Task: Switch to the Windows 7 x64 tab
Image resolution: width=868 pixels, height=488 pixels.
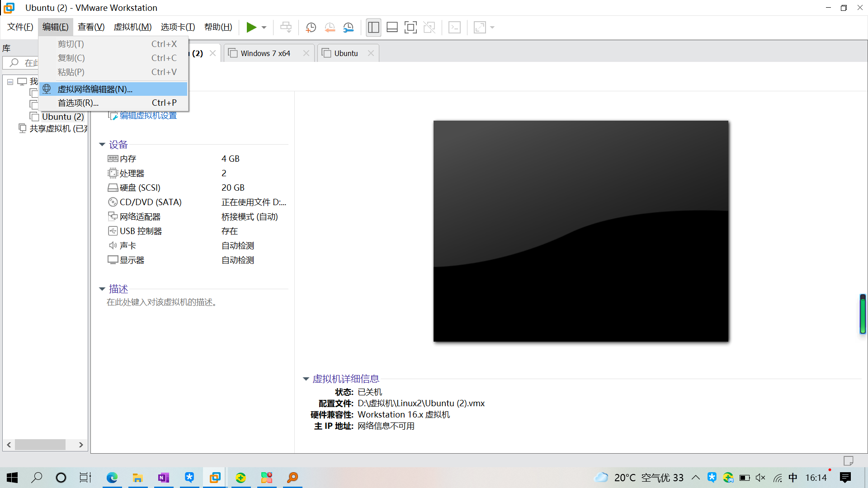Action: [265, 53]
